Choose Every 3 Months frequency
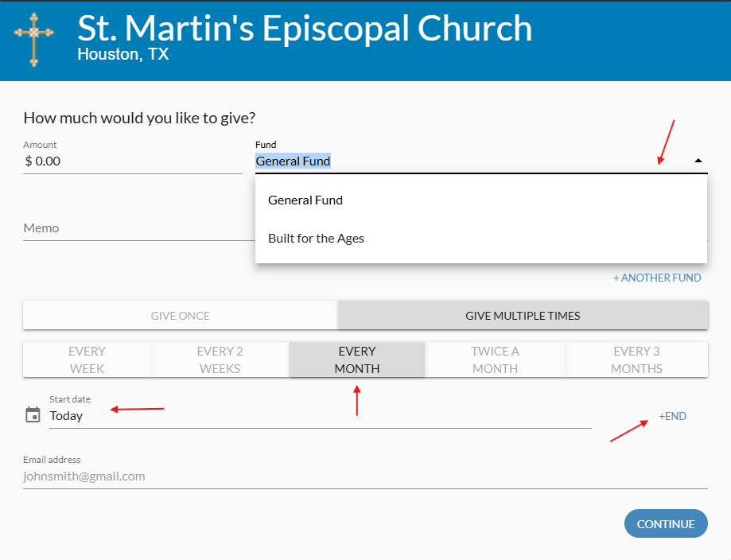This screenshot has height=560, width=731. click(636, 360)
